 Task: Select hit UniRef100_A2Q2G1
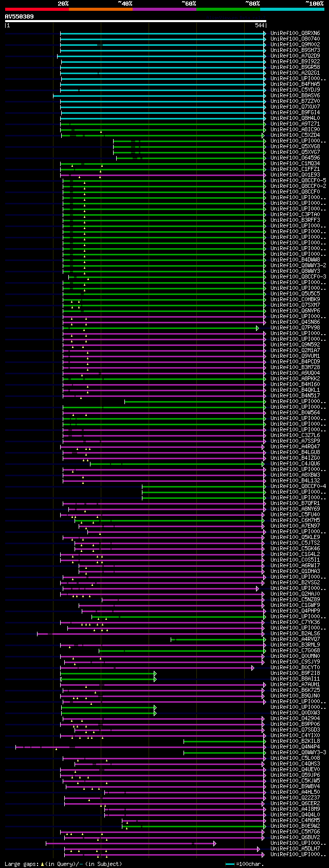coord(295,73)
